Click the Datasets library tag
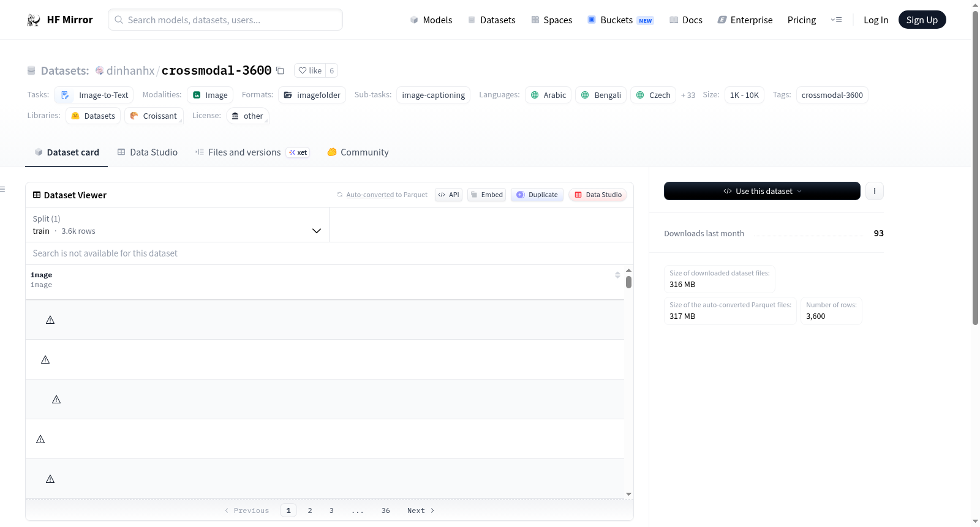This screenshot has width=980, height=527. (x=93, y=116)
